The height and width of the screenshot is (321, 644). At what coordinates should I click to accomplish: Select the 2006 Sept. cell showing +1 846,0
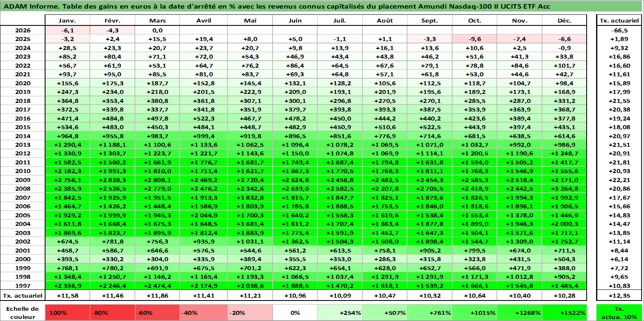point(430,206)
